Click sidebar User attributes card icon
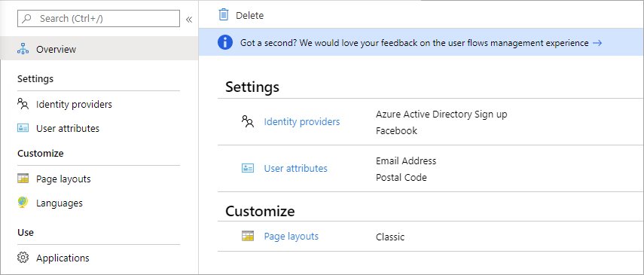Viewport: 644px width, 275px height. [23, 128]
